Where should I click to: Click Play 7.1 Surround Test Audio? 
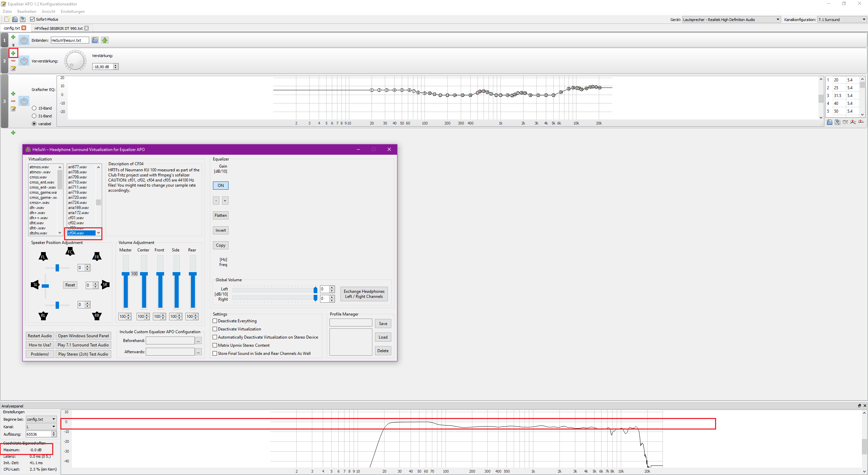[x=83, y=345]
